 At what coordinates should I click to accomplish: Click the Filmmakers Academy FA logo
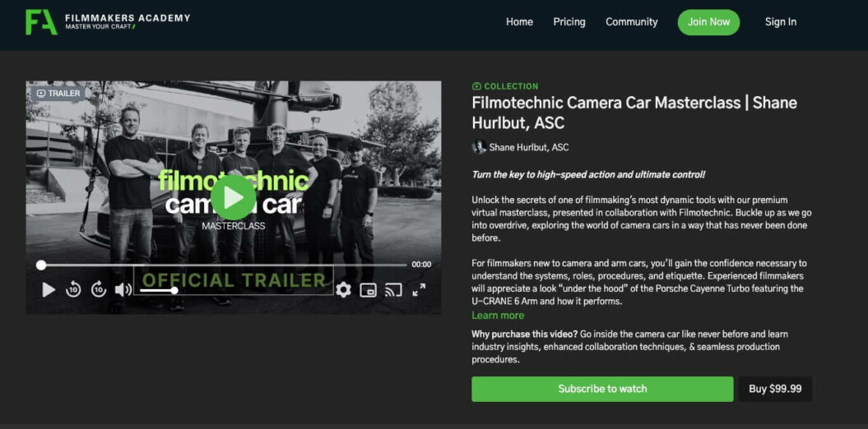[41, 22]
